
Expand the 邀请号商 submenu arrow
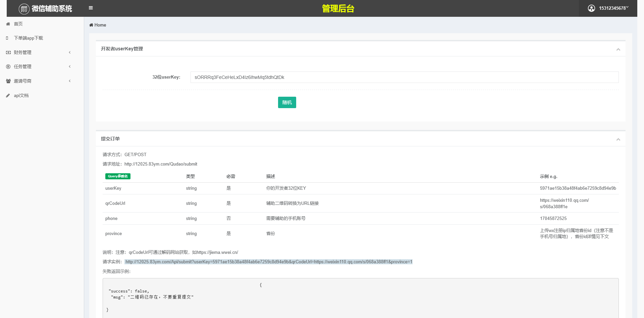[70, 81]
